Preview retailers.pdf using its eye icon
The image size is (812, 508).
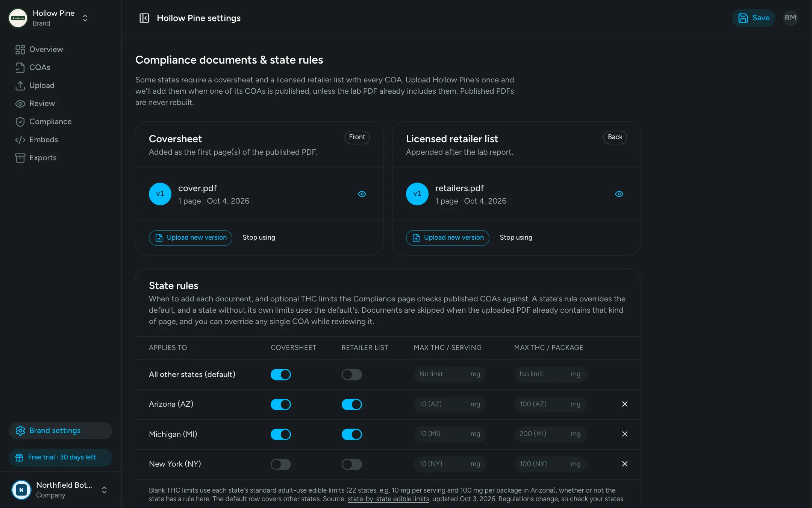pyautogui.click(x=619, y=194)
